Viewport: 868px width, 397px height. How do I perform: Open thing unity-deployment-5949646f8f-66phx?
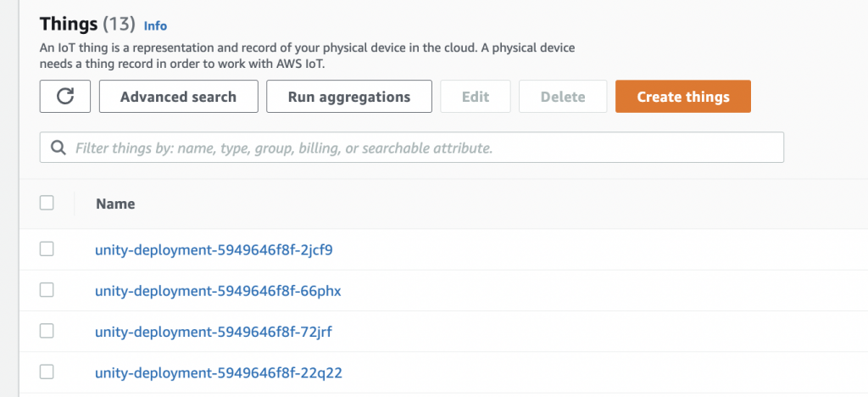click(218, 291)
